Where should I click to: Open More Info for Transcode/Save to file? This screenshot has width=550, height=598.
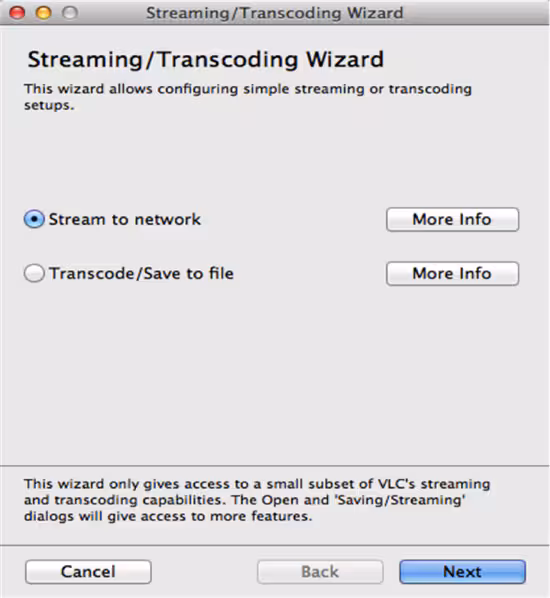coord(452,273)
